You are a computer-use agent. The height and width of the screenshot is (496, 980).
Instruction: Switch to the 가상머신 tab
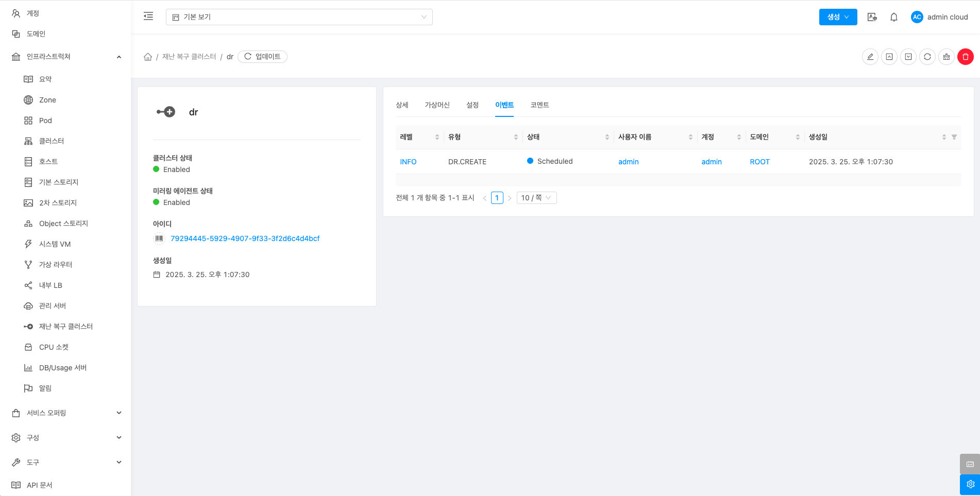pos(437,105)
